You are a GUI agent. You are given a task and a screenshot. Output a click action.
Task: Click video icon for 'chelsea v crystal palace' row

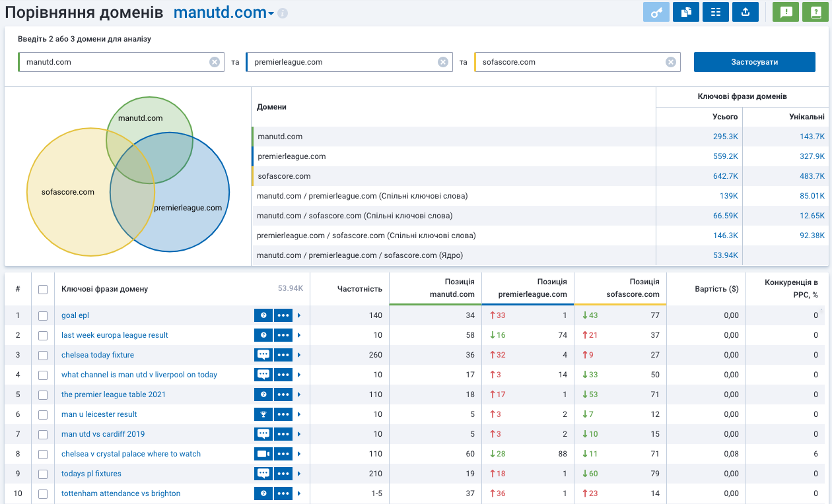263,454
